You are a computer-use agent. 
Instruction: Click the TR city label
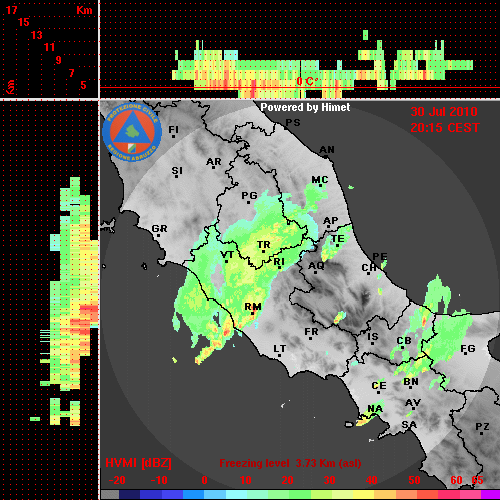point(263,245)
